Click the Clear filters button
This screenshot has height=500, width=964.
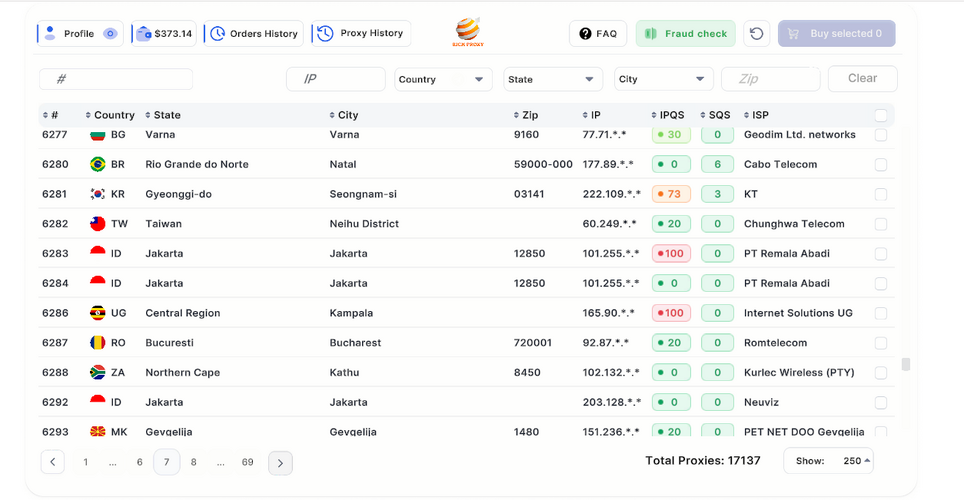coord(862,79)
